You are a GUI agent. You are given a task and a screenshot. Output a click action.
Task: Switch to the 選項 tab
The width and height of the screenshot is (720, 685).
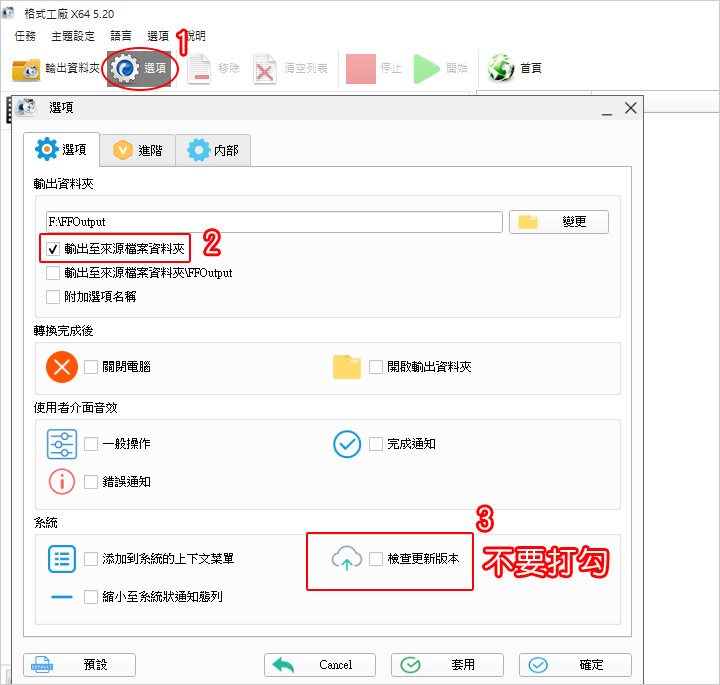[x=61, y=150]
